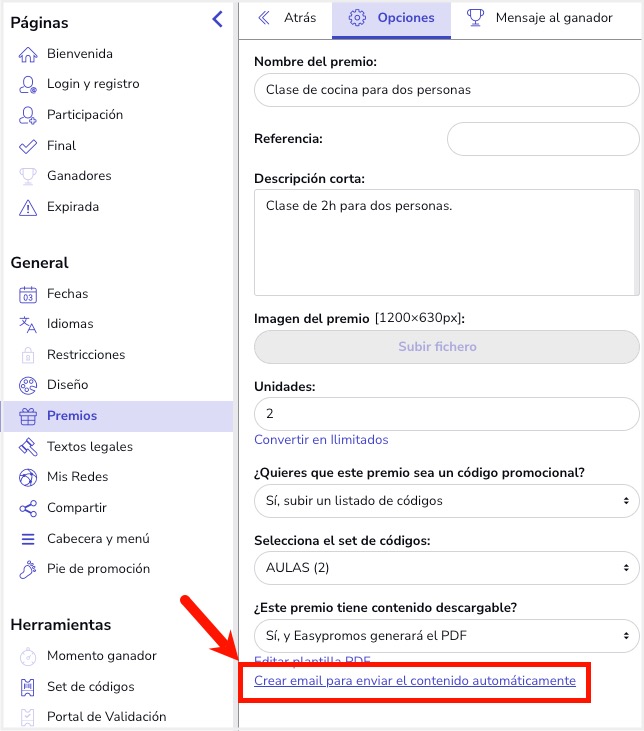This screenshot has width=644, height=731.
Task: Collapse the Páginas sidebar with chevron
Action: coord(217,19)
